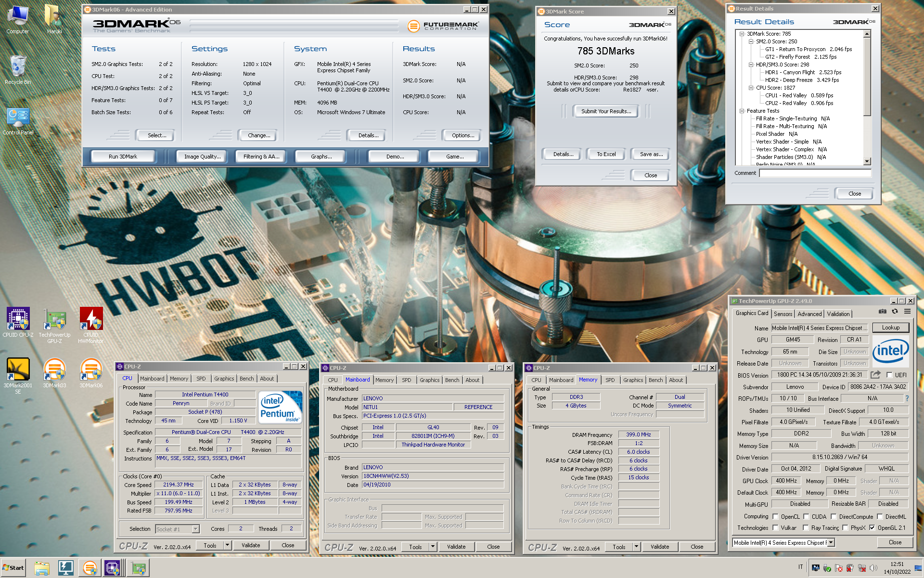This screenshot has width=924, height=578.
Task: Click the 3DMark06 taskbar icon
Action: pyautogui.click(x=90, y=568)
